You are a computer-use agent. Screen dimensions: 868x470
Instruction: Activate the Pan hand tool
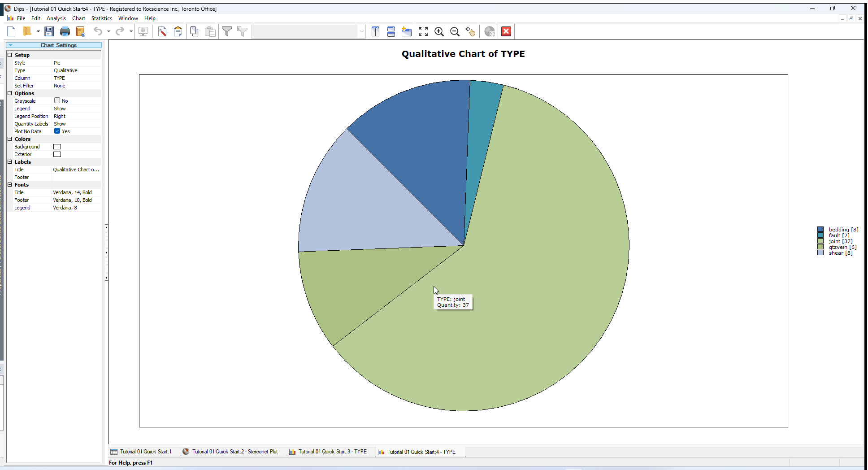[x=470, y=31]
